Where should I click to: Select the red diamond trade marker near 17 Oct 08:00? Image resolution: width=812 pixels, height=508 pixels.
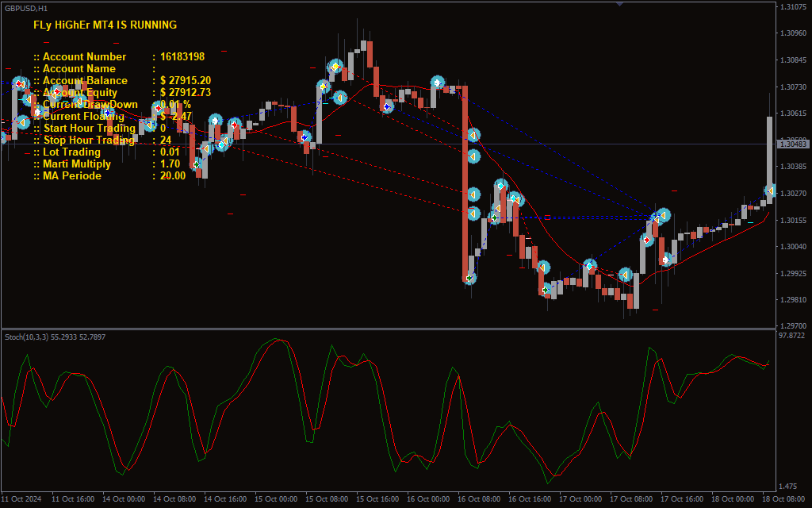[647, 239]
